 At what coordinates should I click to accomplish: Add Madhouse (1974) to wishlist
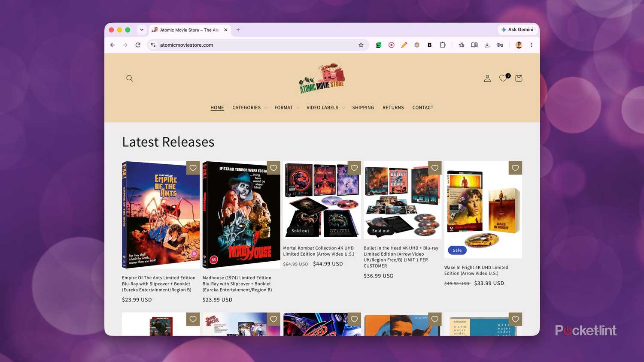(273, 168)
